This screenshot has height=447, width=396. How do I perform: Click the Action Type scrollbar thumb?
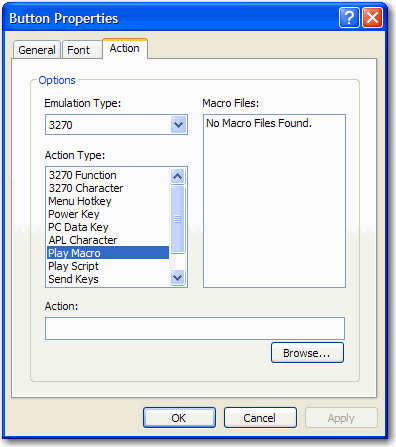[x=177, y=219]
